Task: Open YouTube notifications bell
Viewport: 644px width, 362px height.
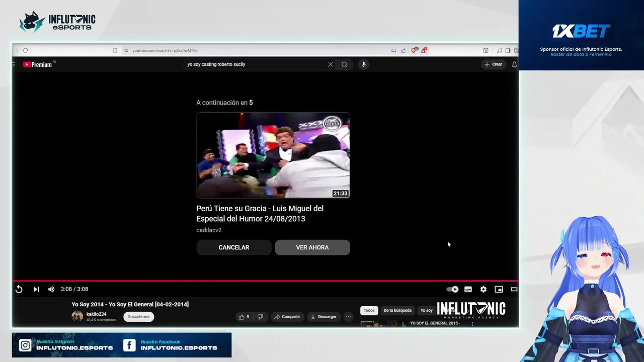Action: (514, 64)
